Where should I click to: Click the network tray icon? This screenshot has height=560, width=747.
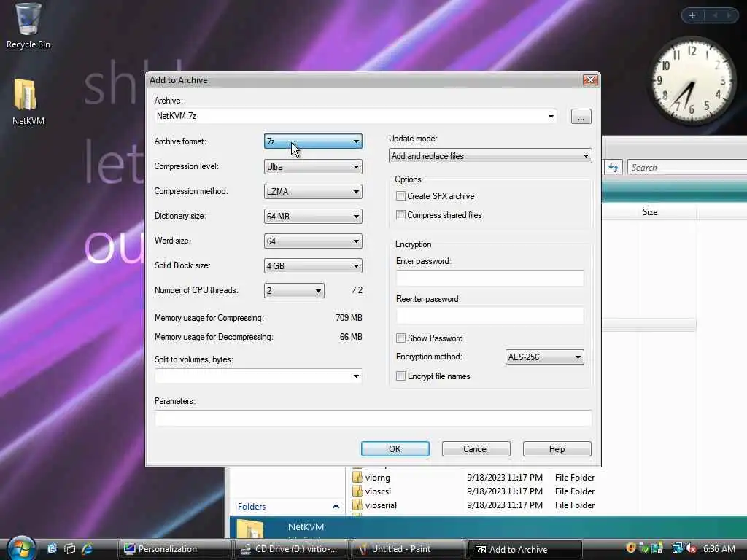677,548
